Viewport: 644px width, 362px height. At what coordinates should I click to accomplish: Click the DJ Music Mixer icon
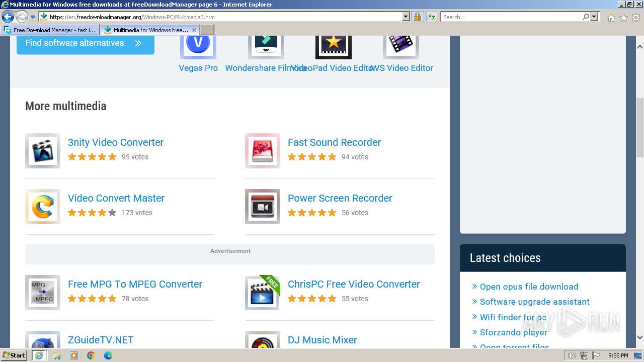point(263,340)
